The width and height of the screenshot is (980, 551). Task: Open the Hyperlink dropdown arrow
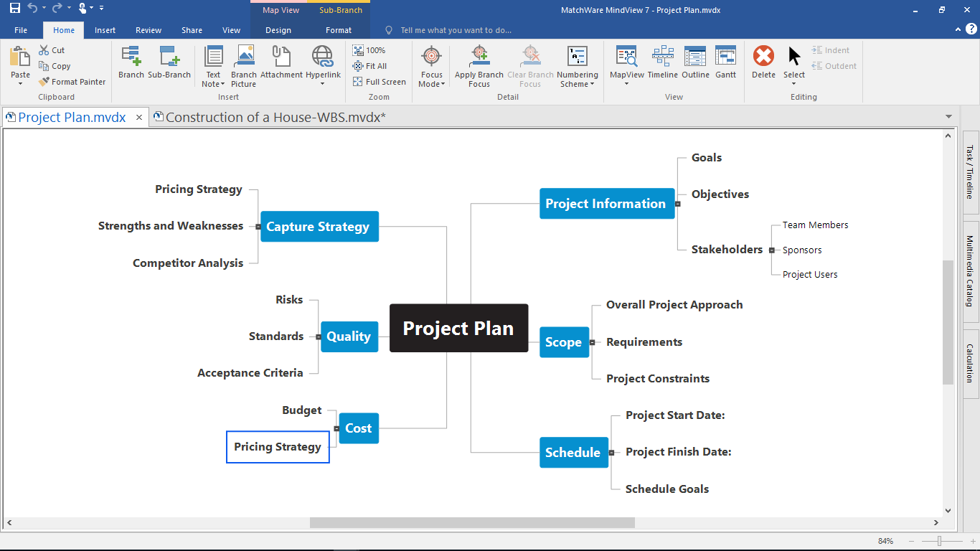tap(322, 84)
